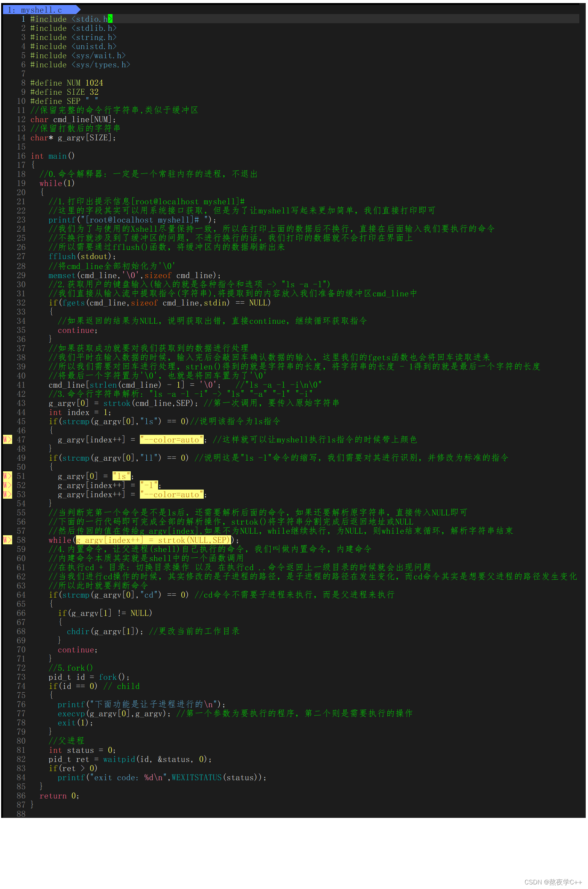The width and height of the screenshot is (588, 889).
Task: Click warning marker on line 53
Action: point(7,495)
